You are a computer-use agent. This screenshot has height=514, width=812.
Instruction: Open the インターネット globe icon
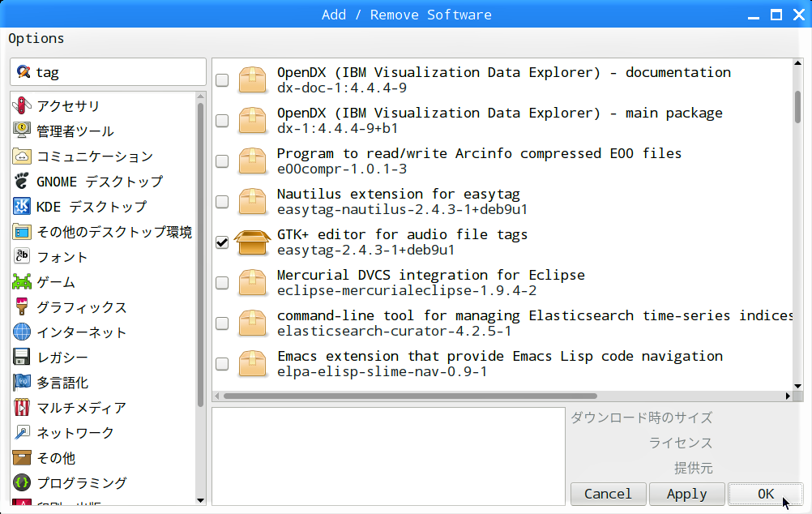22,332
